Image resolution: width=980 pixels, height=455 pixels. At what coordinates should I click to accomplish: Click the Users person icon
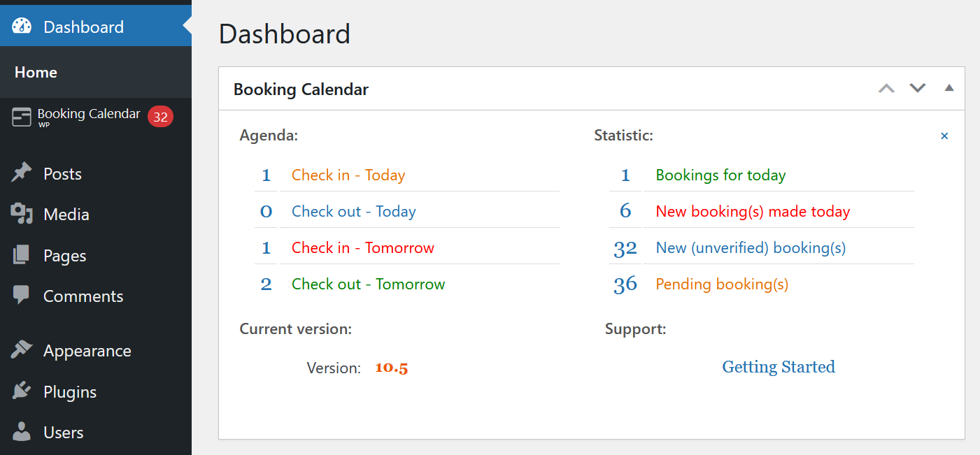[22, 432]
